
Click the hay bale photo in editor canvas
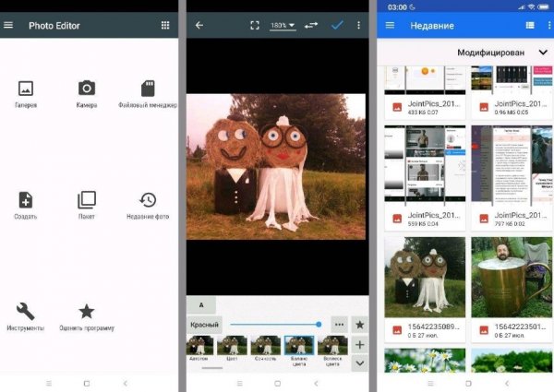point(276,167)
